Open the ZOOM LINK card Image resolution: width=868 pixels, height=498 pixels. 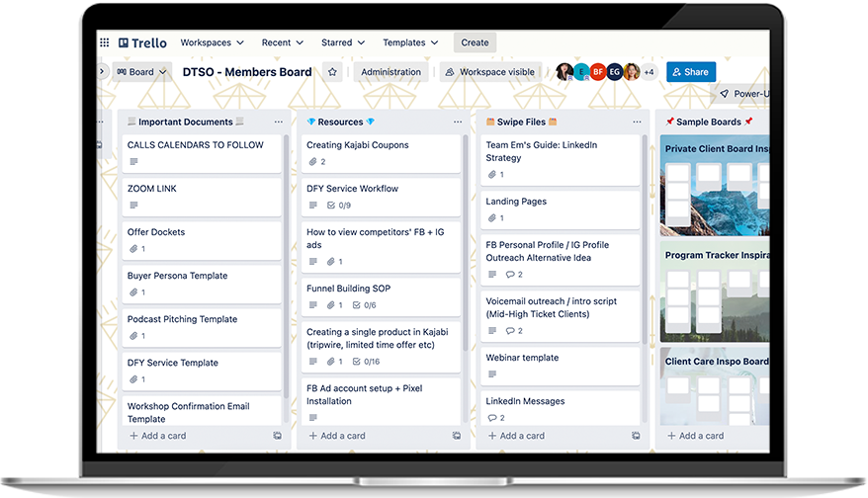click(202, 197)
